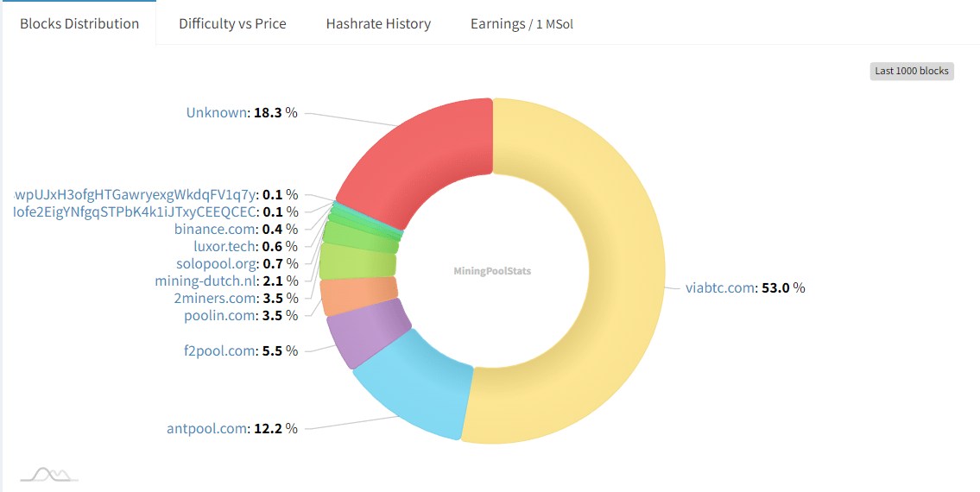Open the binance.com link
Image resolution: width=980 pixels, height=492 pixels.
216,229
